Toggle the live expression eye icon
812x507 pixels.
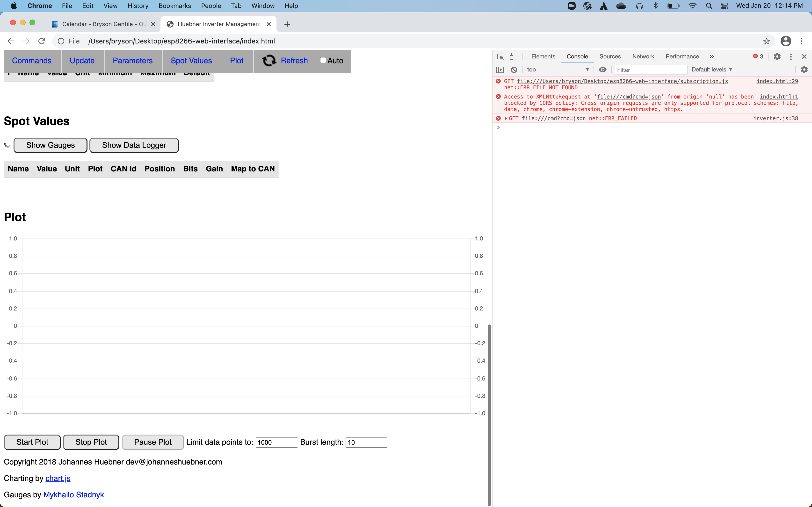click(603, 70)
